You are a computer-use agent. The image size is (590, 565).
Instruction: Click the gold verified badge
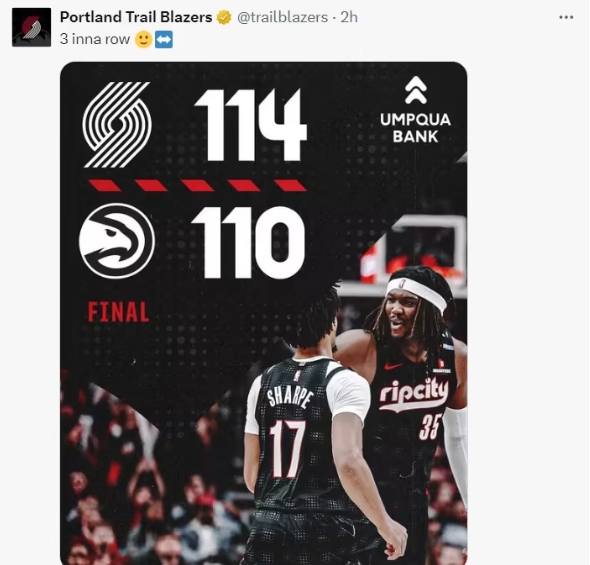coord(224,18)
